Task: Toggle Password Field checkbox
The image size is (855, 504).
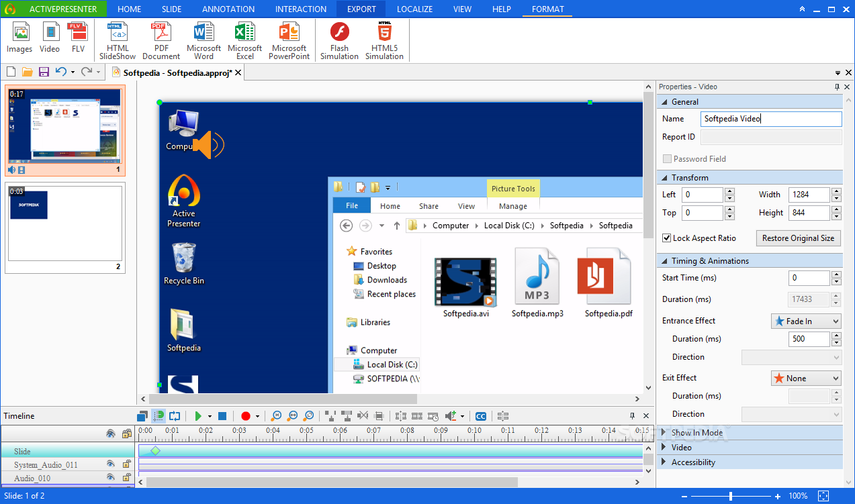Action: pos(667,159)
